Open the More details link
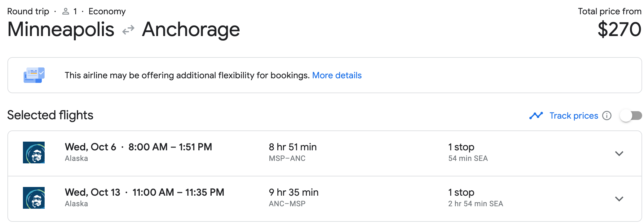The width and height of the screenshot is (644, 223). tap(337, 75)
